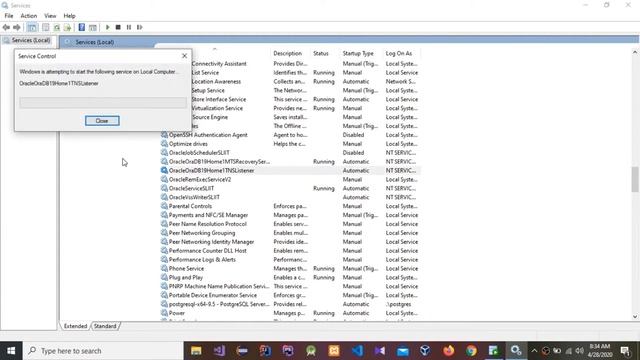
Task: Select OracleServiceSLIIT service row
Action: tap(290, 189)
